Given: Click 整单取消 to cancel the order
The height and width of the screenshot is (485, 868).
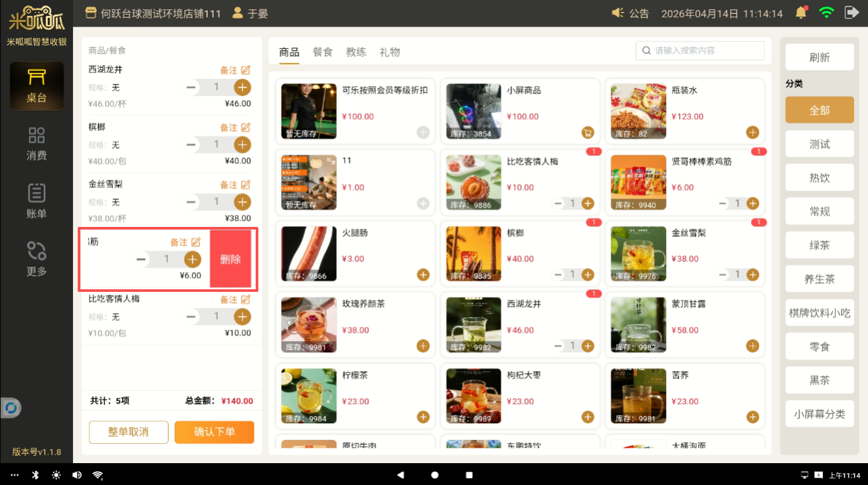Looking at the screenshot, I should click(128, 432).
